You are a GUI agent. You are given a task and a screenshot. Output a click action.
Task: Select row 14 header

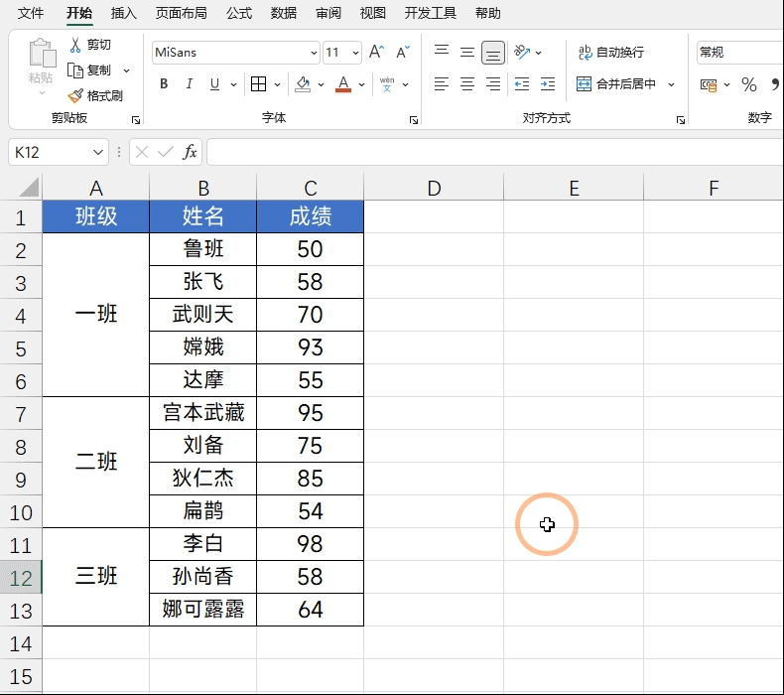tap(21, 643)
